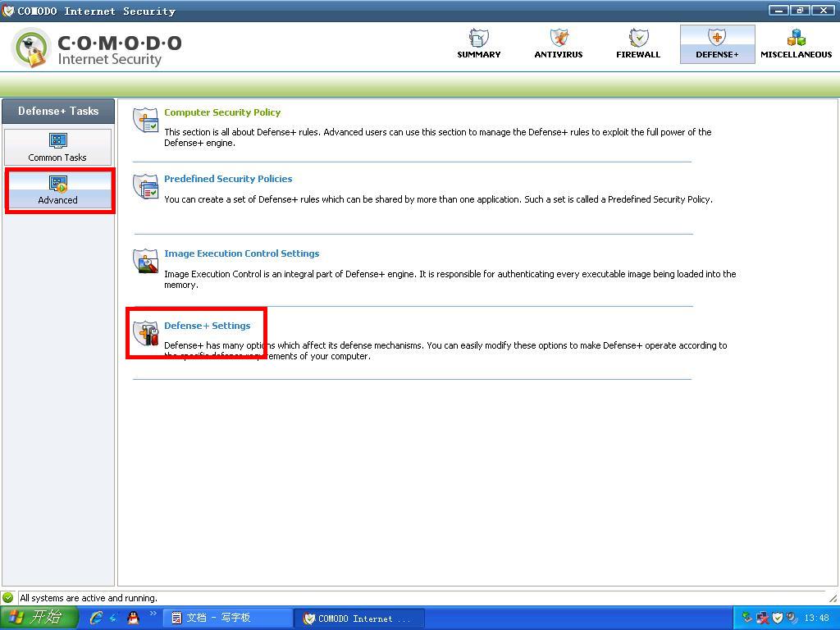Switch to the ANTIVIRUS tab label
Screen dimensions: 840x630
(x=558, y=55)
